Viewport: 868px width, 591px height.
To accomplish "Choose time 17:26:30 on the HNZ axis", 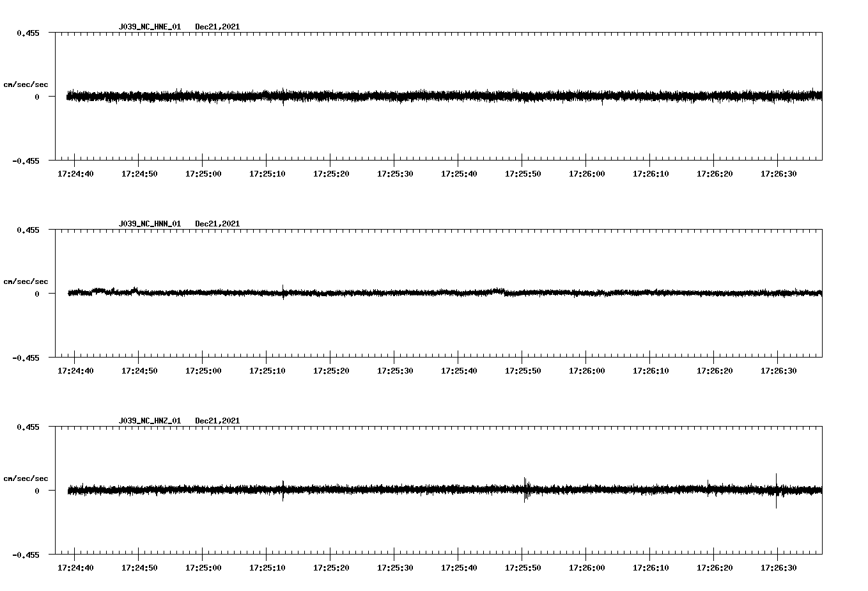I will click(x=779, y=567).
